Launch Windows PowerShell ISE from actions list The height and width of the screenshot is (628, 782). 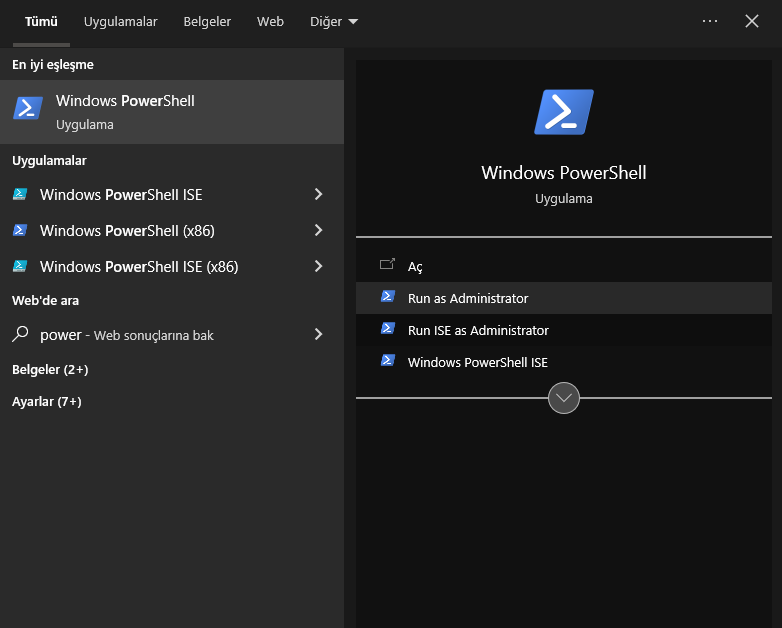tap(564, 362)
